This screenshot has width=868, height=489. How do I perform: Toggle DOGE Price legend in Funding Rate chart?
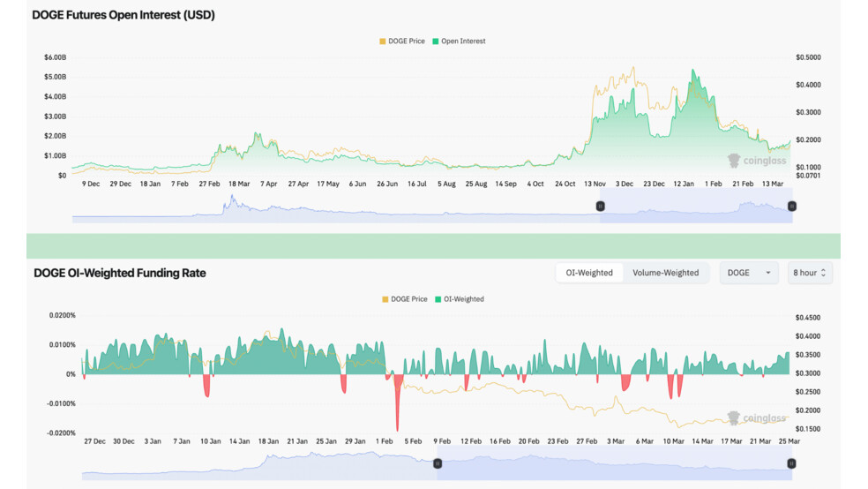tap(405, 299)
